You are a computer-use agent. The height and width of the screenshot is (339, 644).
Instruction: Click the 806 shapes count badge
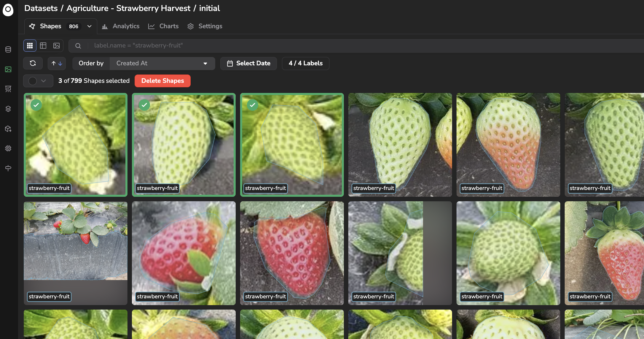74,26
